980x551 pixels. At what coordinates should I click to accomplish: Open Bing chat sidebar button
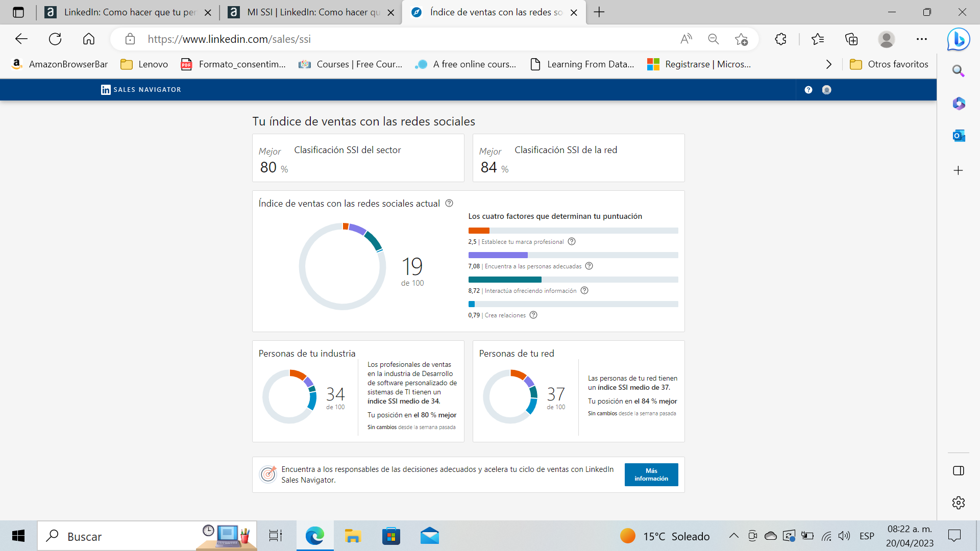pyautogui.click(x=959, y=39)
